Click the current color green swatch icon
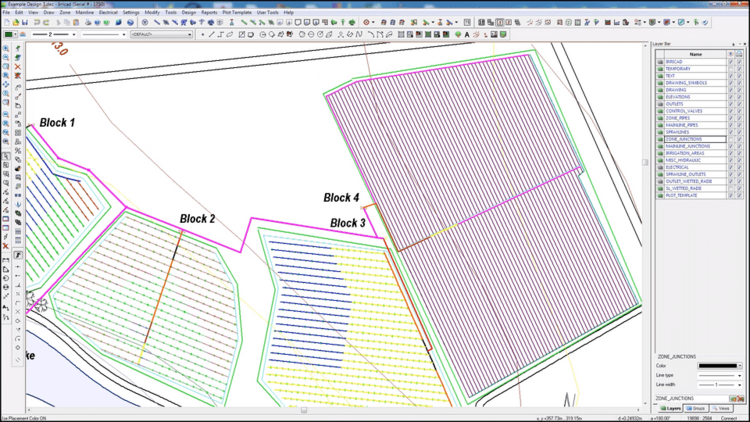Image resolution: width=750 pixels, height=422 pixels. 7,34
